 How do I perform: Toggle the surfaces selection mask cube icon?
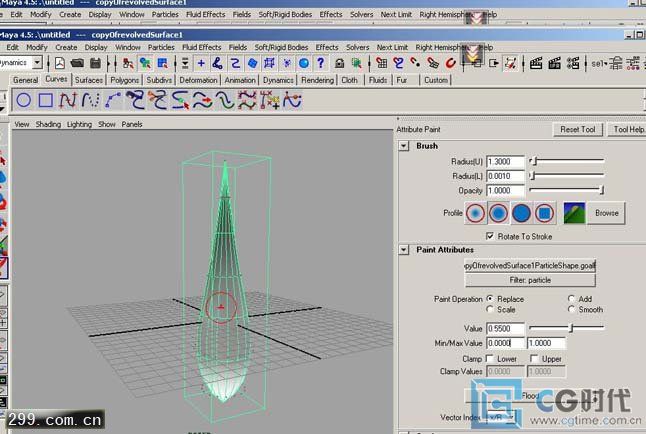[x=252, y=63]
